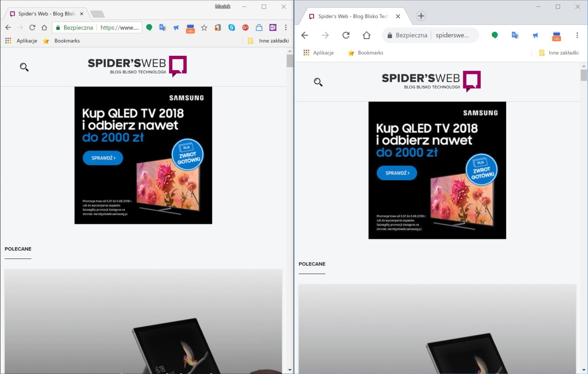The width and height of the screenshot is (588, 374).
Task: Click the Samsung QLED TV ad in left window
Action: coord(143,155)
